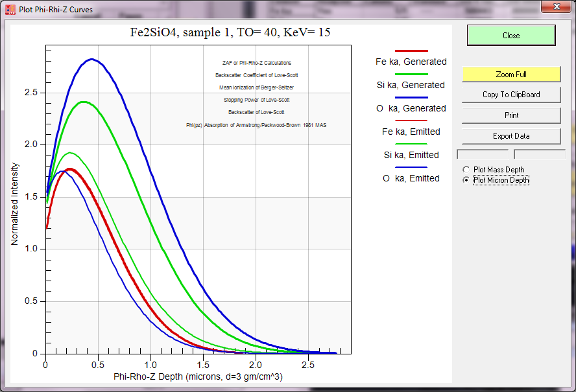Select the Plot Micron Depth radio option
The height and width of the screenshot is (392, 576).
click(x=466, y=180)
